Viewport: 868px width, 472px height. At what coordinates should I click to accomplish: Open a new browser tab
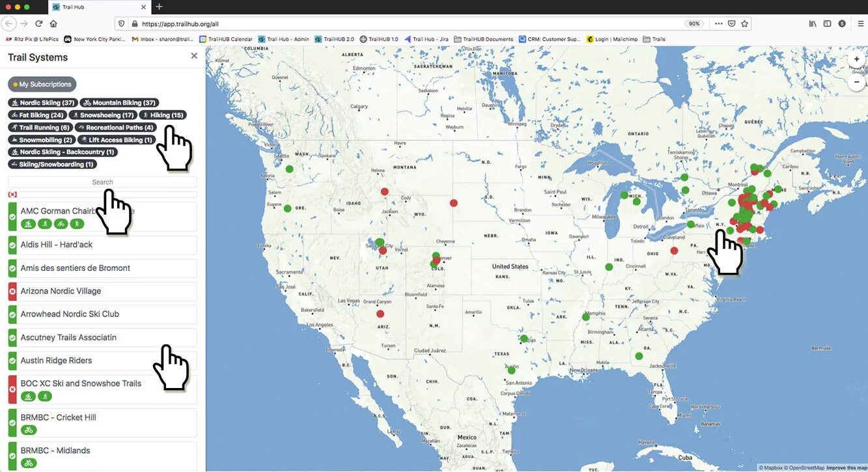[x=160, y=7]
